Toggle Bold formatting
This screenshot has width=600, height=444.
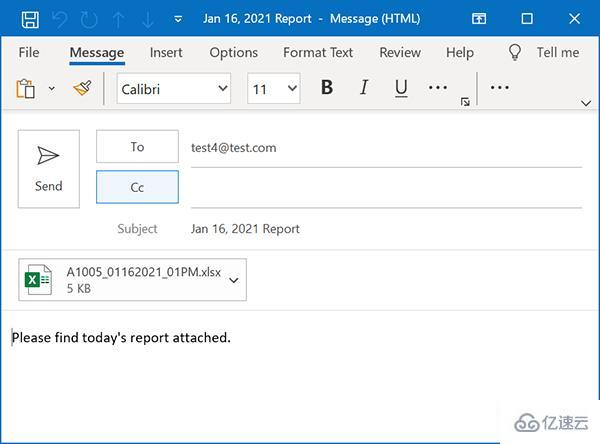[326, 88]
